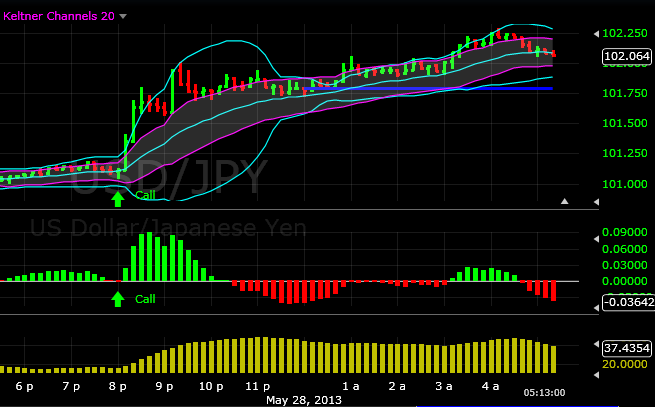
Task: Select the 4 a time axis label
Action: [x=491, y=386]
